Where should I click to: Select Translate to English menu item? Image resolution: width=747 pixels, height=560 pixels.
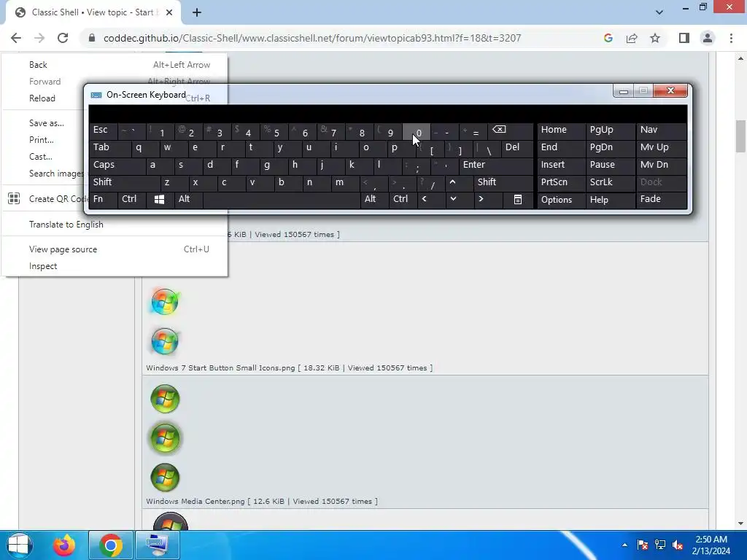coord(115,225)
